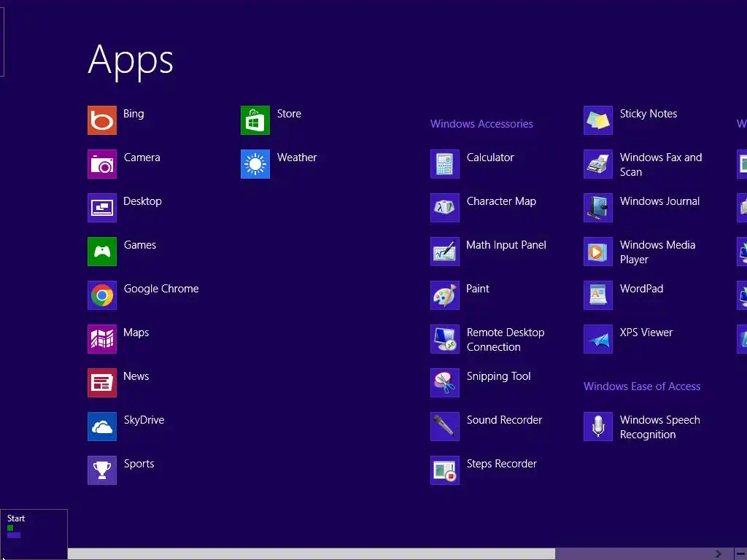This screenshot has width=747, height=560.
Task: Launch the Games app icon
Action: [x=102, y=252]
